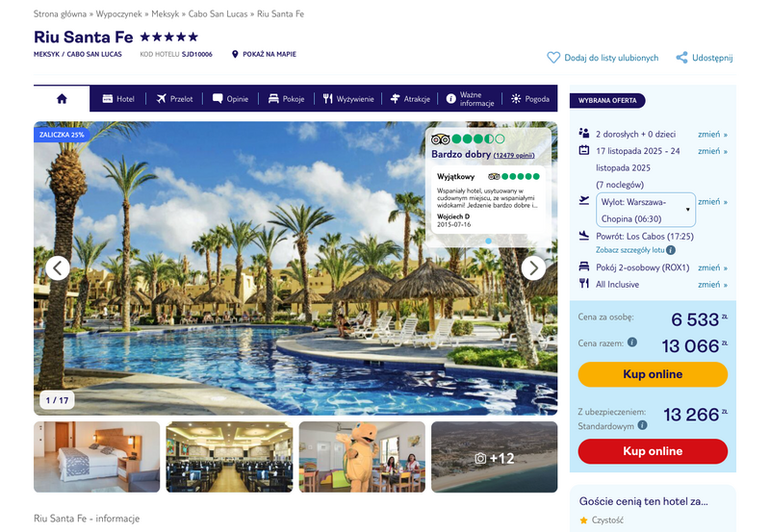Switch to the Wyżywienie tab
770x532 pixels.
tap(348, 99)
